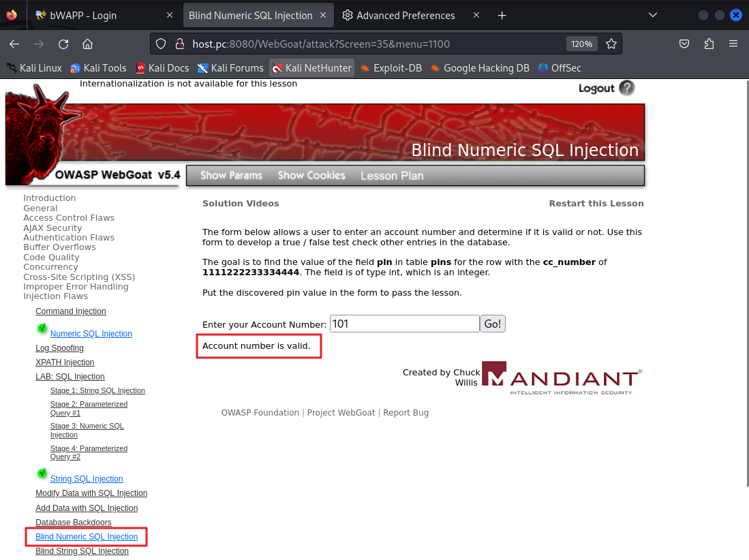Open Stage 1: String SQL Injection
The width and height of the screenshot is (749, 560).
[x=97, y=390]
